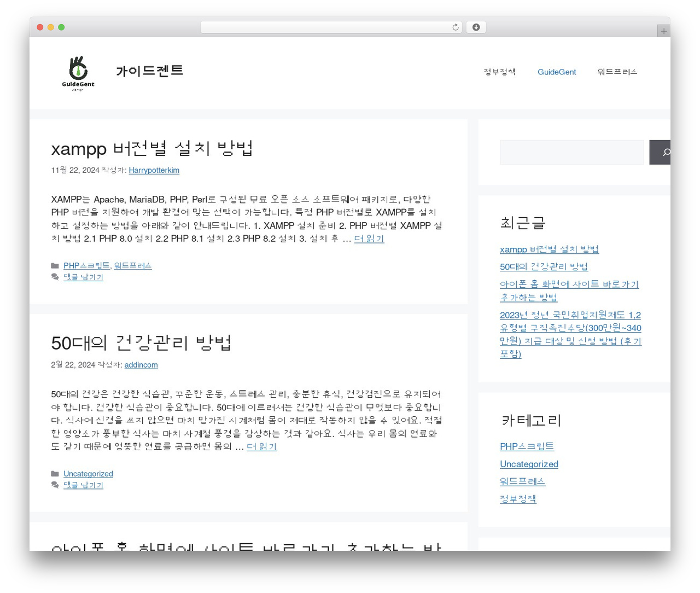Read more of the 50대 건강관리 post
700x593 pixels.
pos(262,446)
